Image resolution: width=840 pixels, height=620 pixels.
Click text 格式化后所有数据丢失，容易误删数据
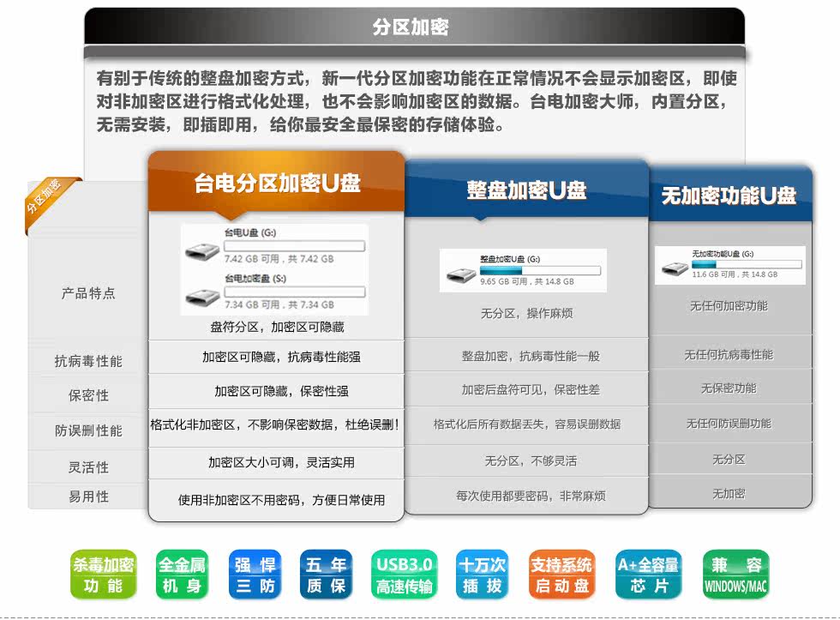coord(527,424)
